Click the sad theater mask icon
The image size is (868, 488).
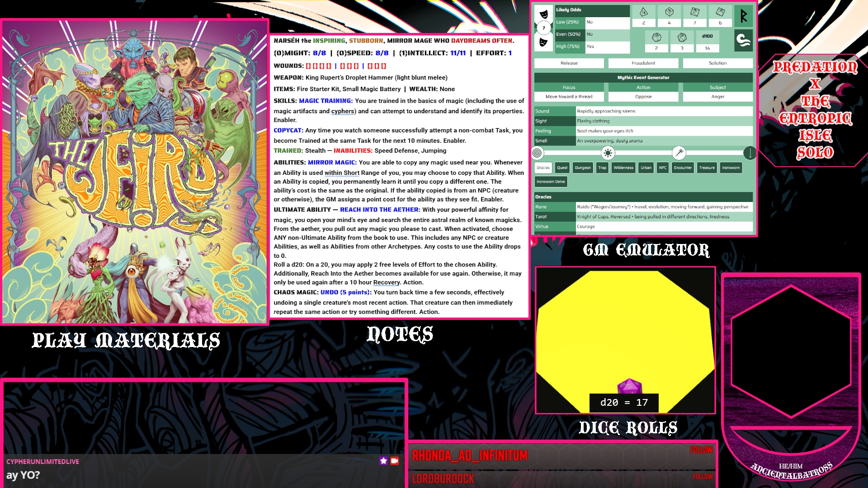pyautogui.click(x=543, y=42)
